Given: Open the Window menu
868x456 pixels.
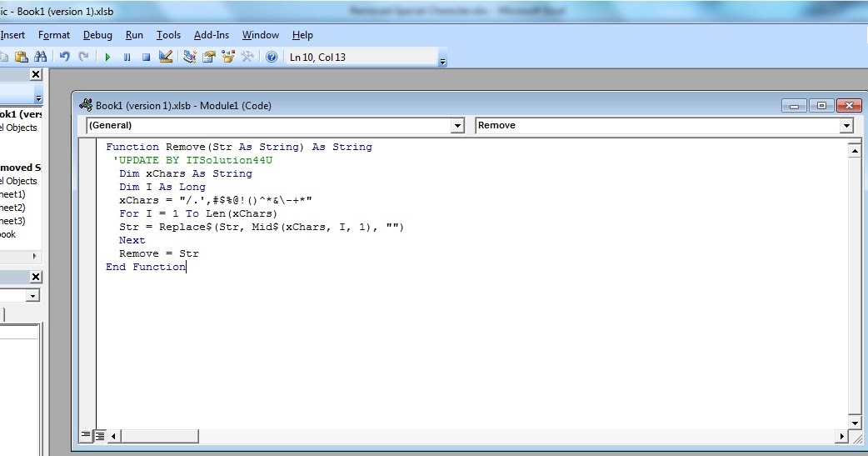Looking at the screenshot, I should pos(260,35).
